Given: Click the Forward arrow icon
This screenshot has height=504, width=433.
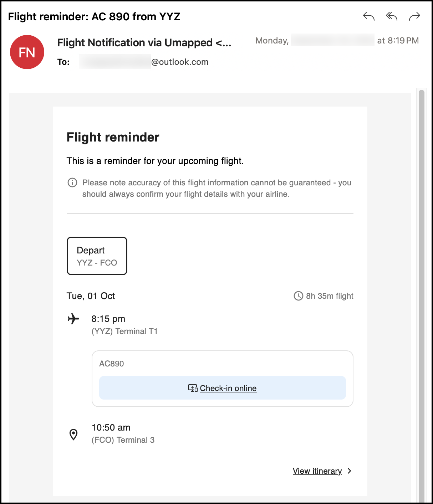Looking at the screenshot, I should tap(414, 16).
